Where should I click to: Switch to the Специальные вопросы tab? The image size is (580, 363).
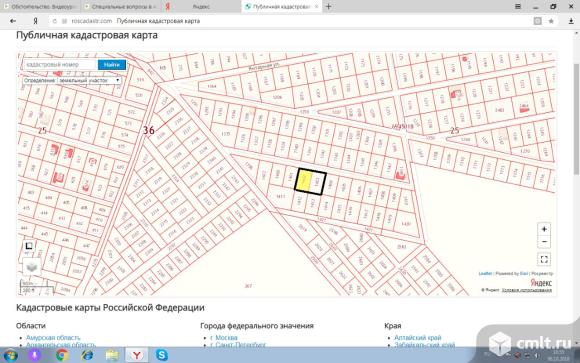[121, 7]
